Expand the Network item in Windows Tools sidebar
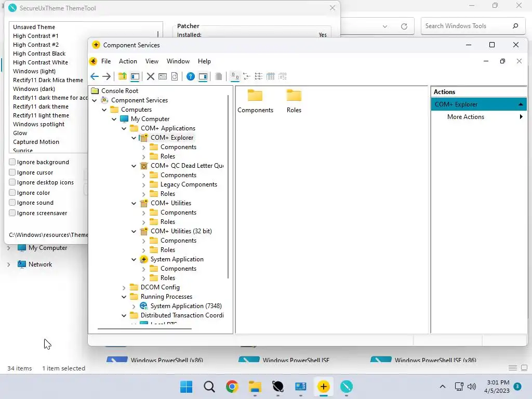532x399 pixels. 8,264
